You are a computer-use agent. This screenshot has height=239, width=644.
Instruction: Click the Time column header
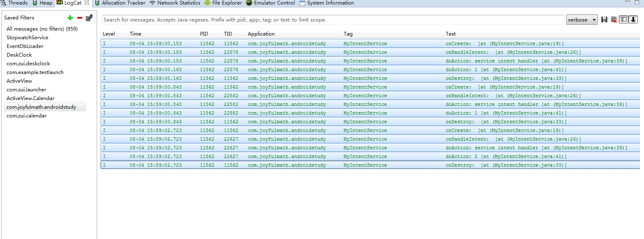pos(162,34)
